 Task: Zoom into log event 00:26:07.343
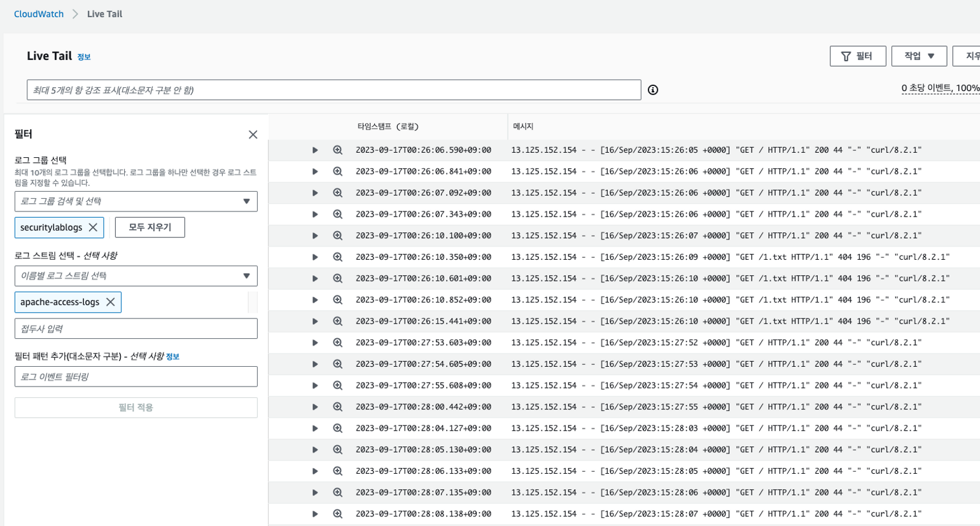[338, 215]
